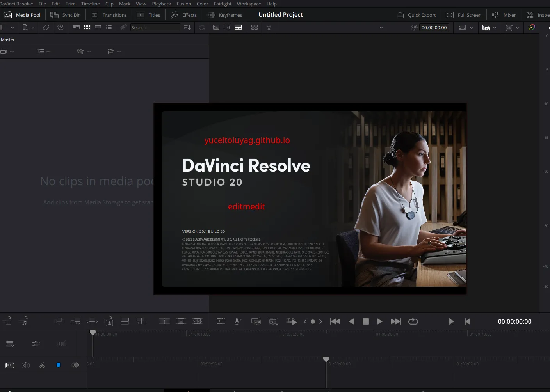Expand the import media dropdown arrow
The height and width of the screenshot is (392, 550).
33,27
